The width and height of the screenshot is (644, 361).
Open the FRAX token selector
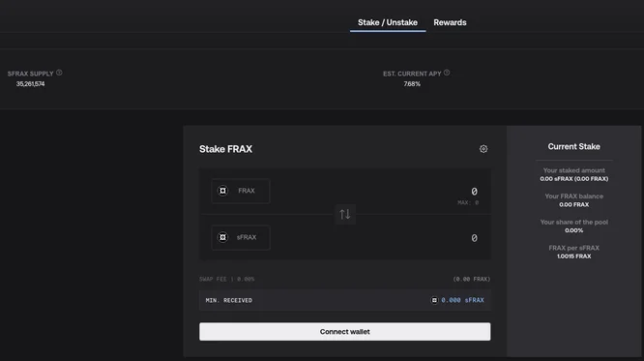[x=241, y=191]
